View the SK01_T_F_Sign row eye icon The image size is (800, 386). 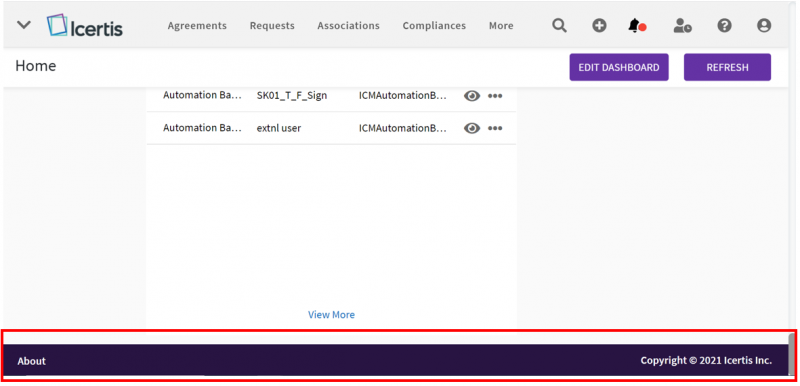[x=472, y=96]
